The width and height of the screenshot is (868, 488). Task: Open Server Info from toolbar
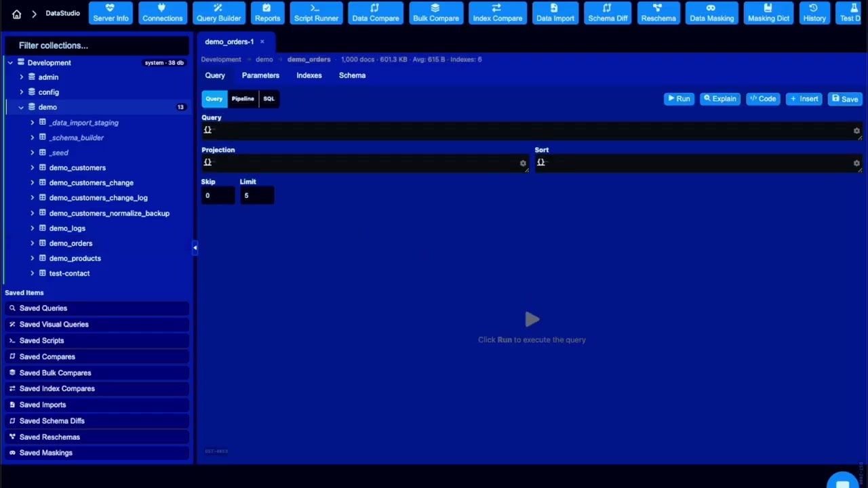[x=111, y=13]
